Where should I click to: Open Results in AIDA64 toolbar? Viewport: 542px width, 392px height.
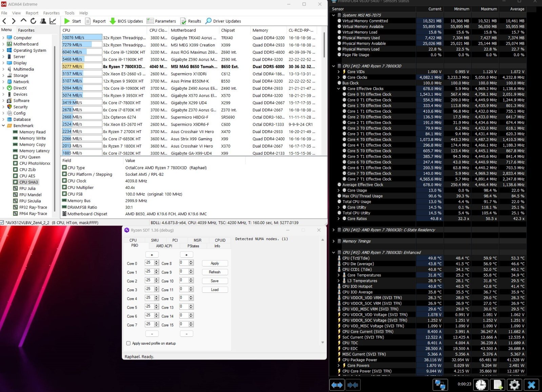(x=191, y=21)
